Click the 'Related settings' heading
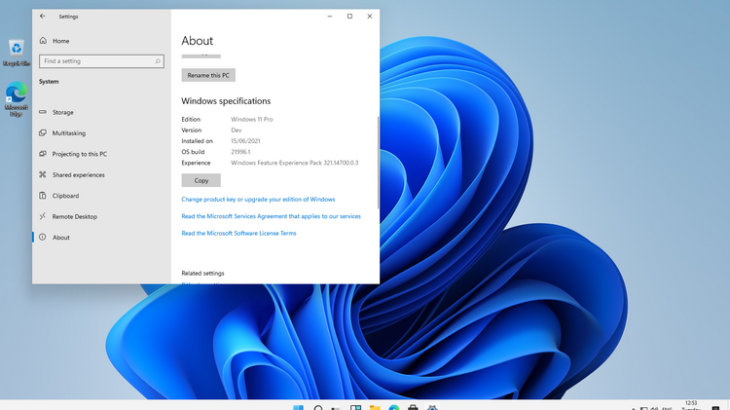This screenshot has height=410, width=730. (203, 273)
